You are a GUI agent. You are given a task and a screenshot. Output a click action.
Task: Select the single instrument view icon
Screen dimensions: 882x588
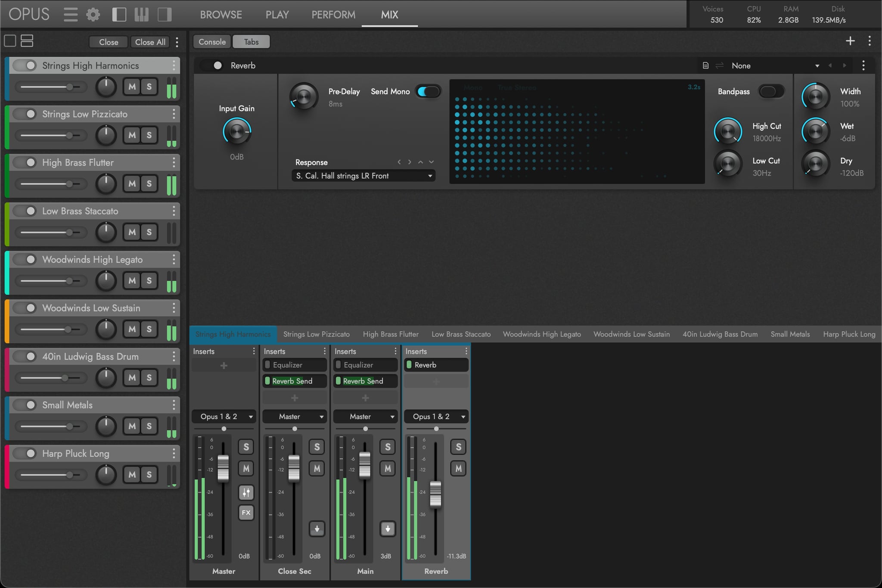(x=10, y=41)
